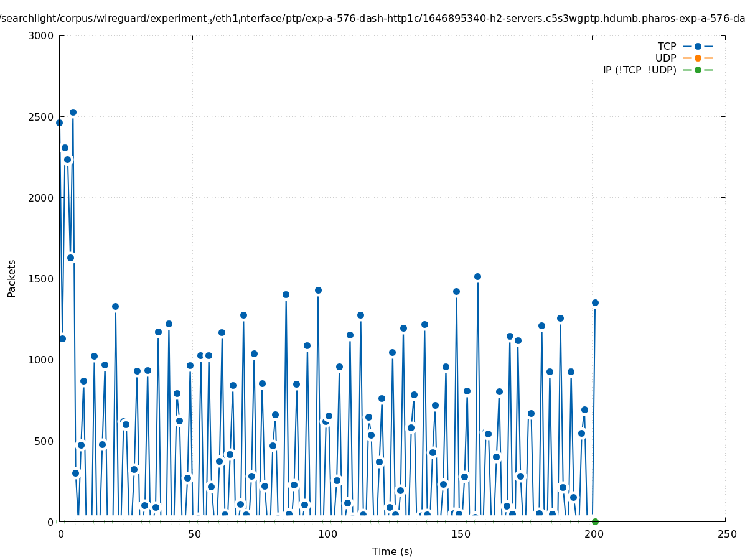Select the final TCP data point near 1350 packets
745x560 pixels.
pos(595,303)
